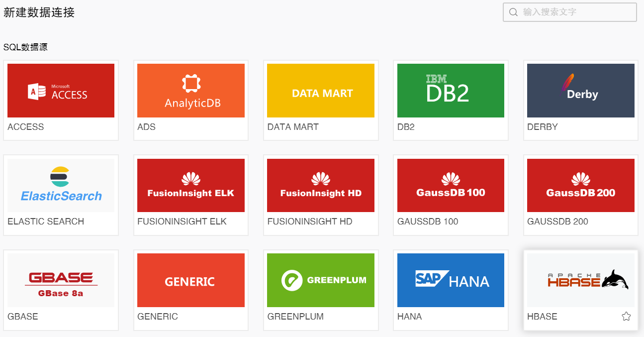
Task: Choose the Apache HBase tile
Action: [x=580, y=280]
